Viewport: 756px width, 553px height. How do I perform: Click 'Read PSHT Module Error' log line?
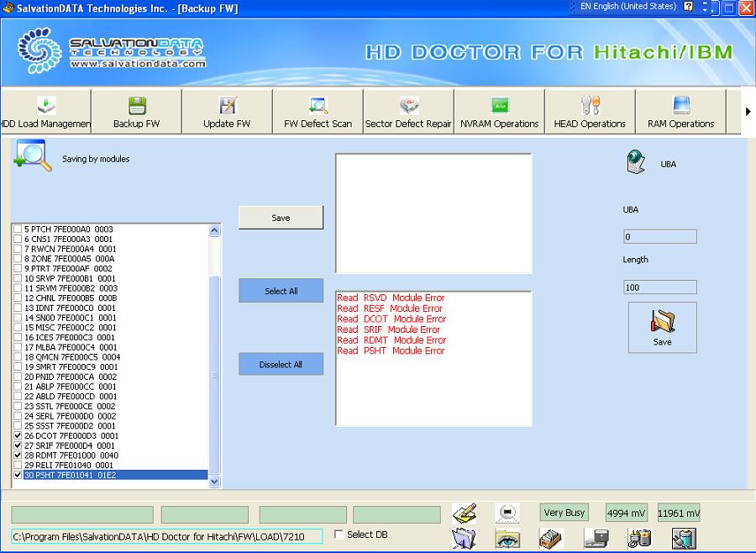(391, 350)
